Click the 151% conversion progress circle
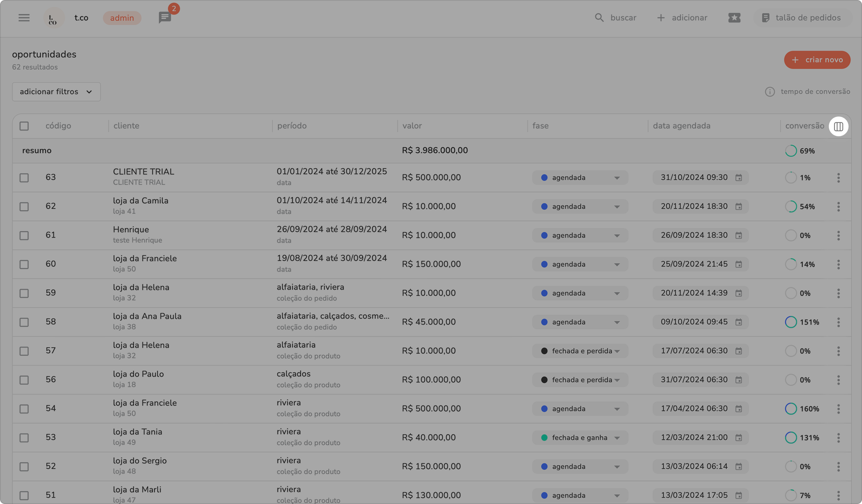Viewport: 862px width, 504px height. (x=791, y=322)
